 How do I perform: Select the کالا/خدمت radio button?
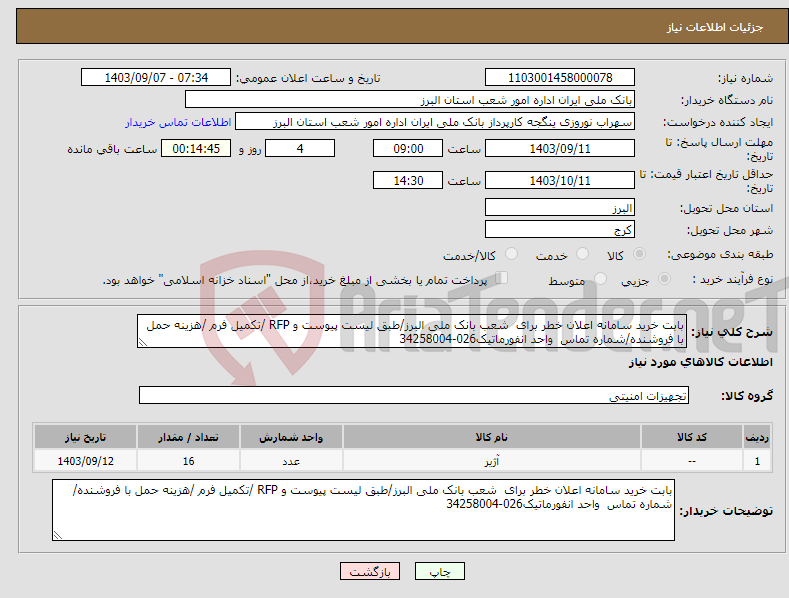tap(511, 254)
